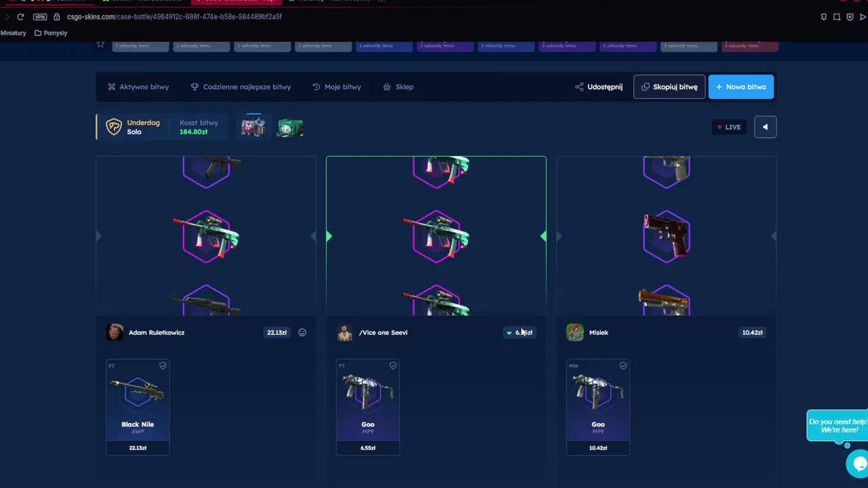
Task: Click the center rifle skin in /Vice one Seevi's spinner
Action: click(436, 236)
